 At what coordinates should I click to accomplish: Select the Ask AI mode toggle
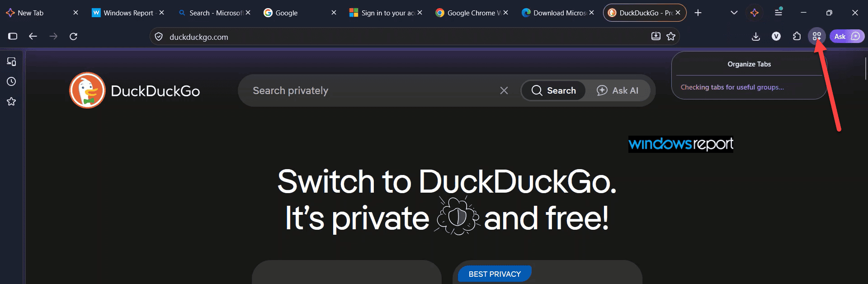pyautogui.click(x=618, y=90)
